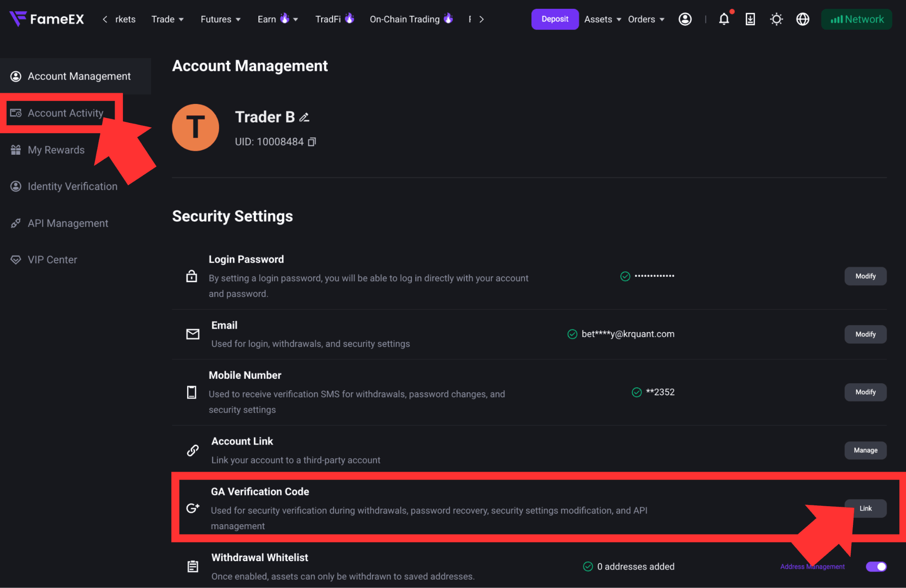The height and width of the screenshot is (588, 906).
Task: Click the notification bell icon
Action: coord(724,19)
